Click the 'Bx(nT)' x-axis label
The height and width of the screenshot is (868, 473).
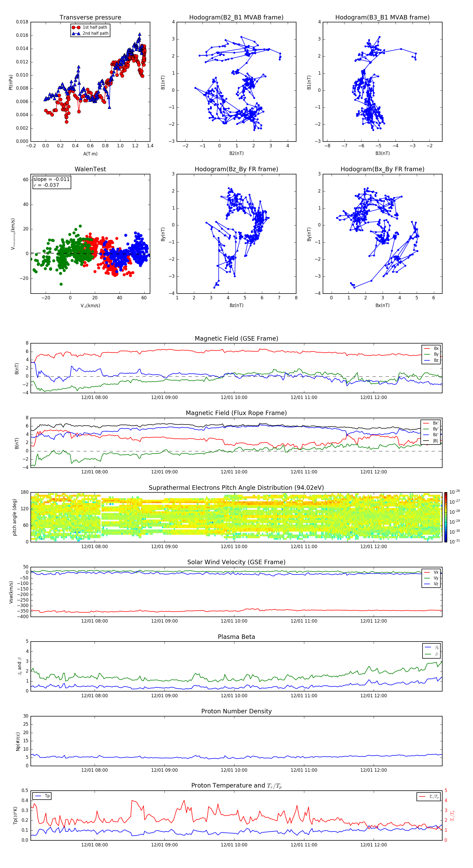point(382,305)
